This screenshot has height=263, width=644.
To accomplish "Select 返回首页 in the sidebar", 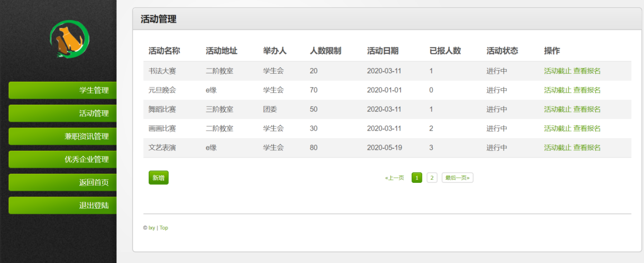I will click(x=62, y=182).
